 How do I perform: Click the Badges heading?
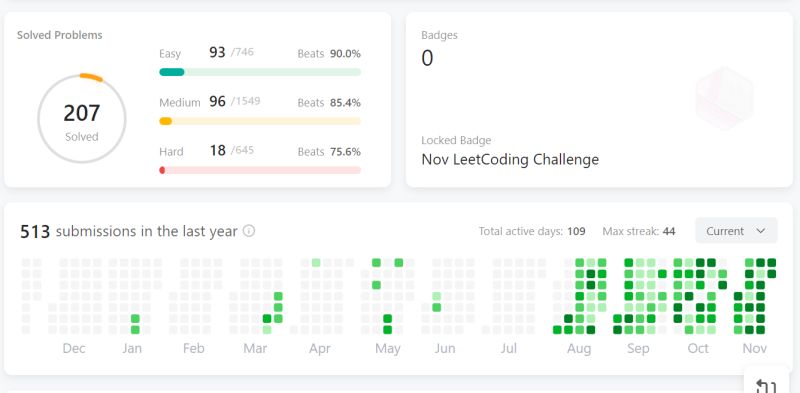point(439,35)
